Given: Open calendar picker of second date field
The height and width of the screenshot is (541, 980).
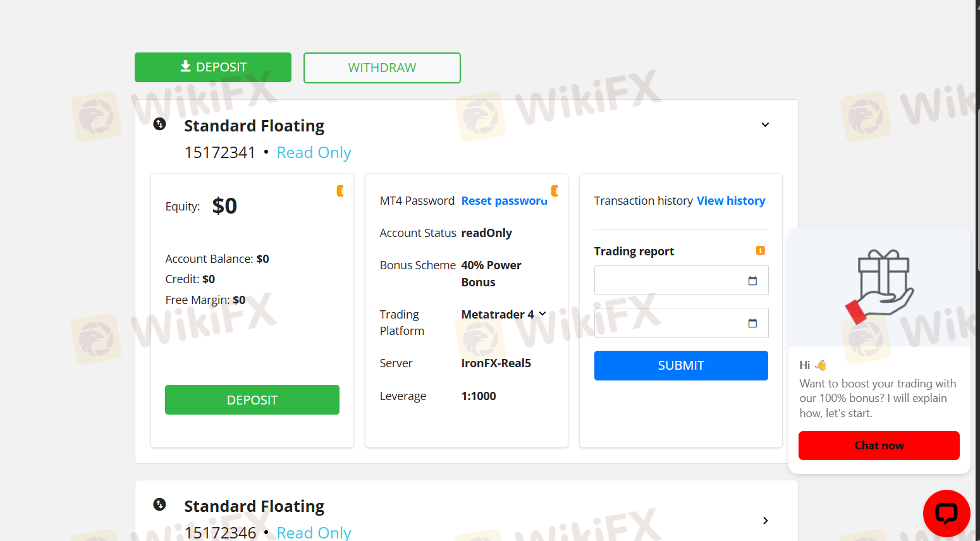Looking at the screenshot, I should coord(752,323).
